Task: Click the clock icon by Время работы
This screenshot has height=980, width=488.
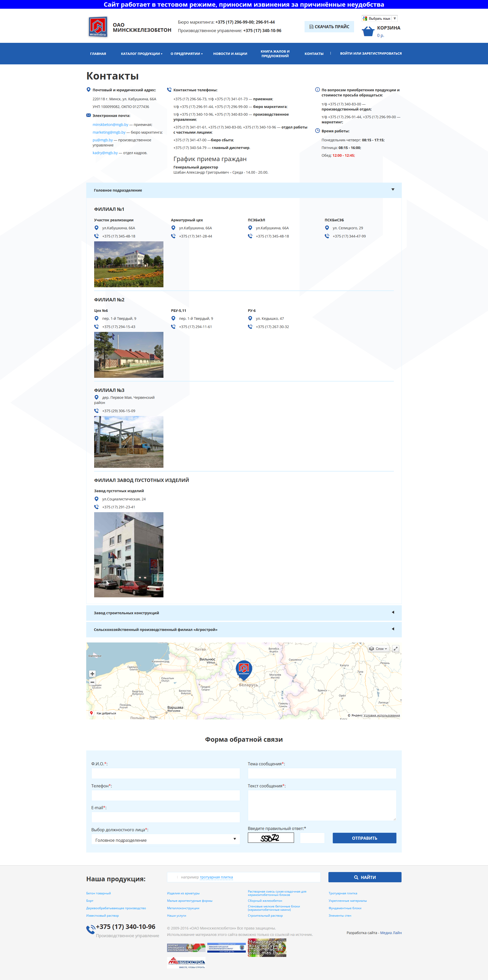Action: [x=317, y=131]
